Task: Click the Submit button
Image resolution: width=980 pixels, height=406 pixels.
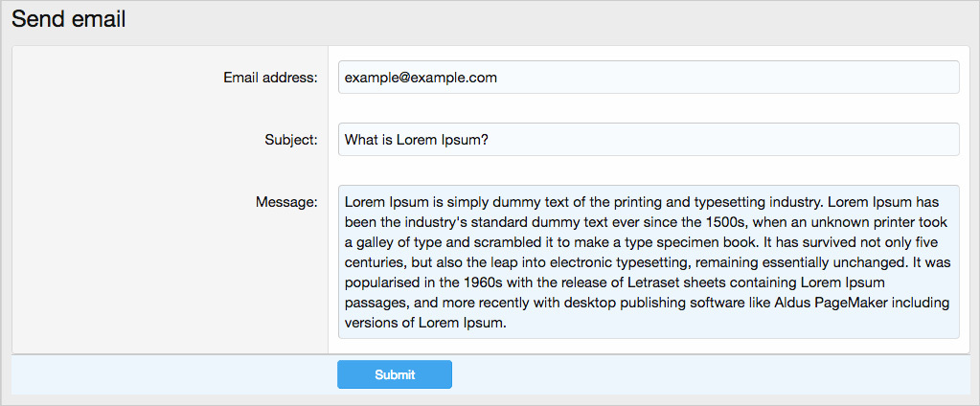Action: (394, 374)
